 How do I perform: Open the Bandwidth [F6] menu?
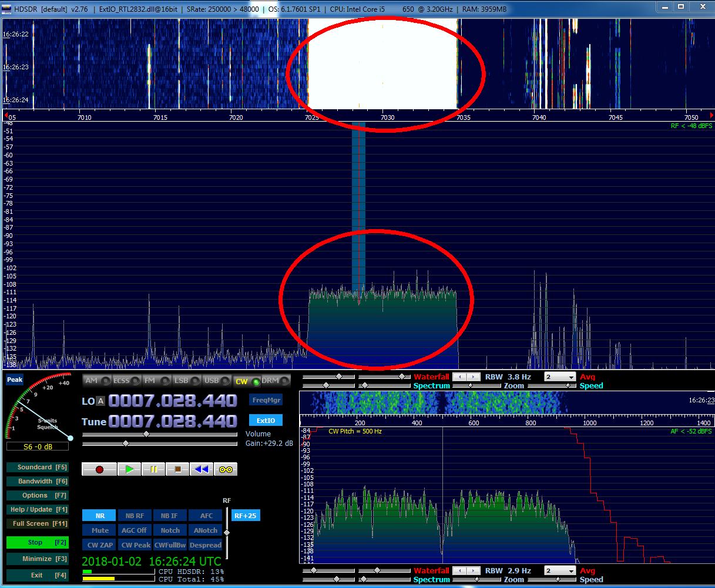(x=37, y=481)
